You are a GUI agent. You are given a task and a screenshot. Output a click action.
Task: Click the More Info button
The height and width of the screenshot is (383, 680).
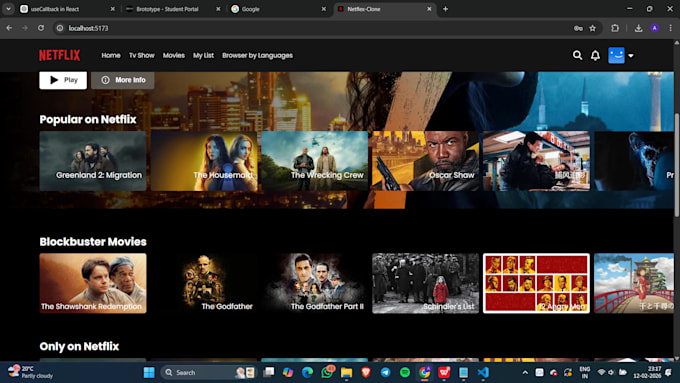click(123, 80)
